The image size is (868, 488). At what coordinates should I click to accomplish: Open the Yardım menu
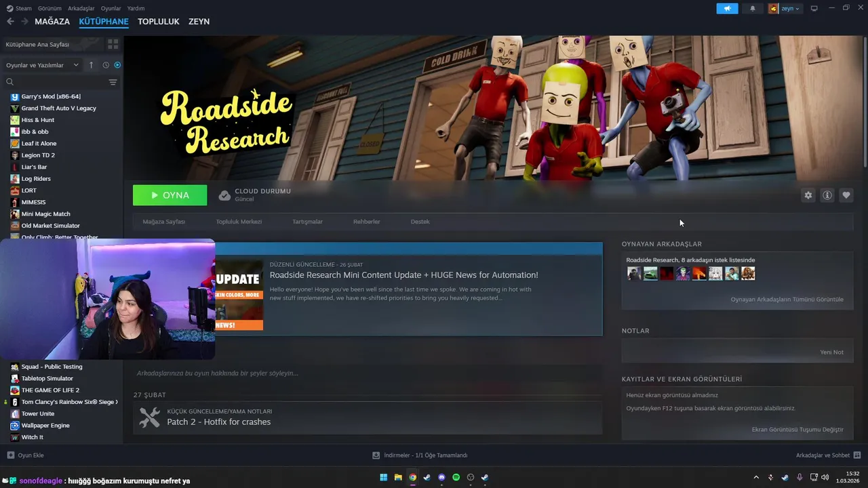coord(136,8)
